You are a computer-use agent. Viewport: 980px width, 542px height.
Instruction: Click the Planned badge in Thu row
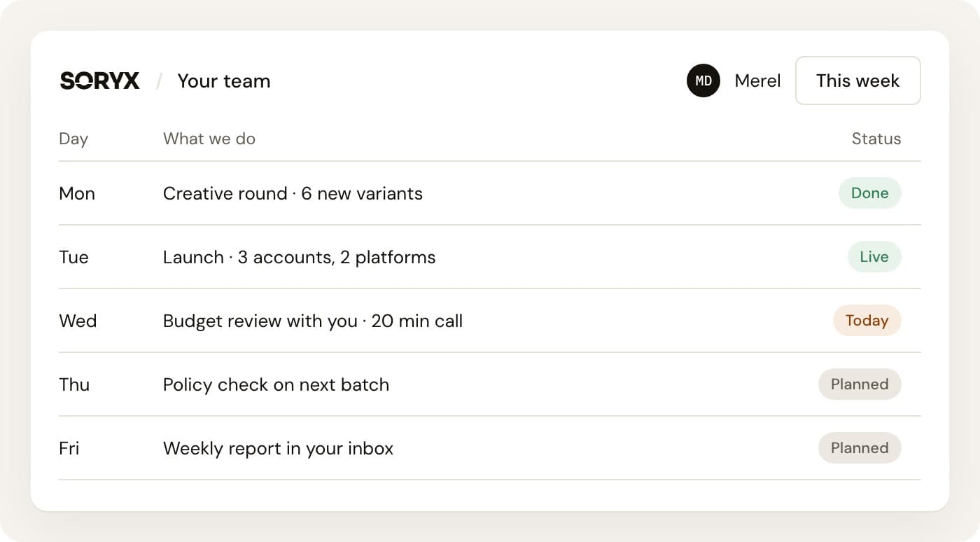pos(860,384)
